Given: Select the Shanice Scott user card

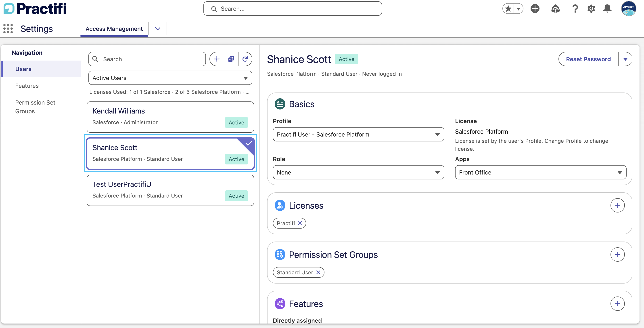Looking at the screenshot, I should pos(170,153).
